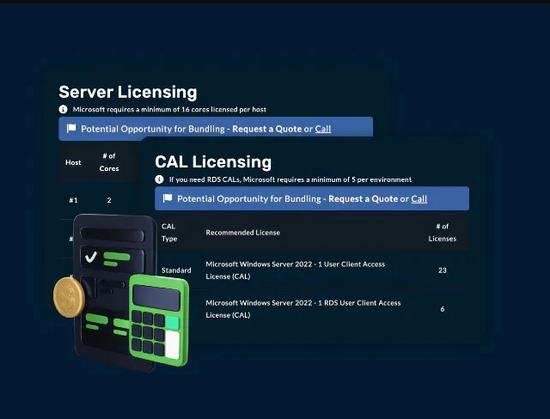Click the license count 6

(442, 309)
